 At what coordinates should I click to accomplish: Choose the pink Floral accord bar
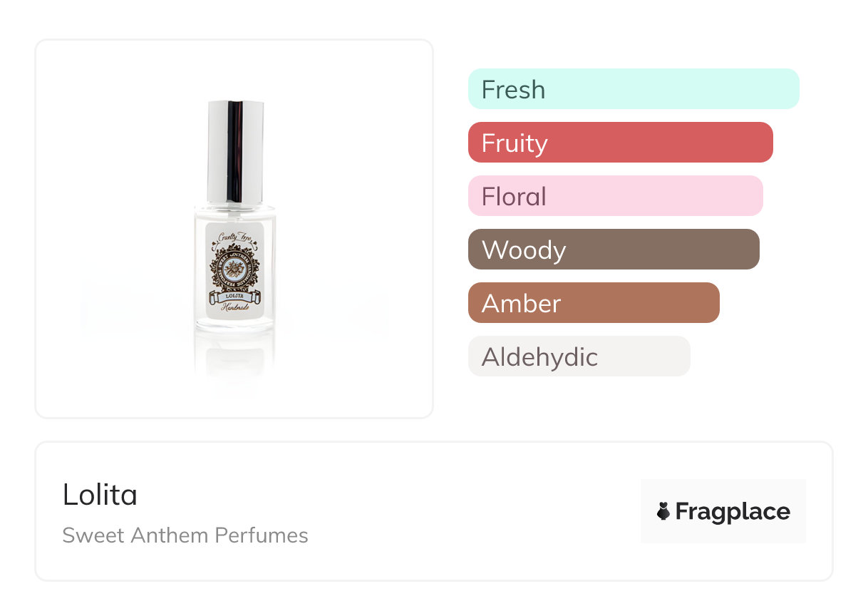(x=615, y=196)
